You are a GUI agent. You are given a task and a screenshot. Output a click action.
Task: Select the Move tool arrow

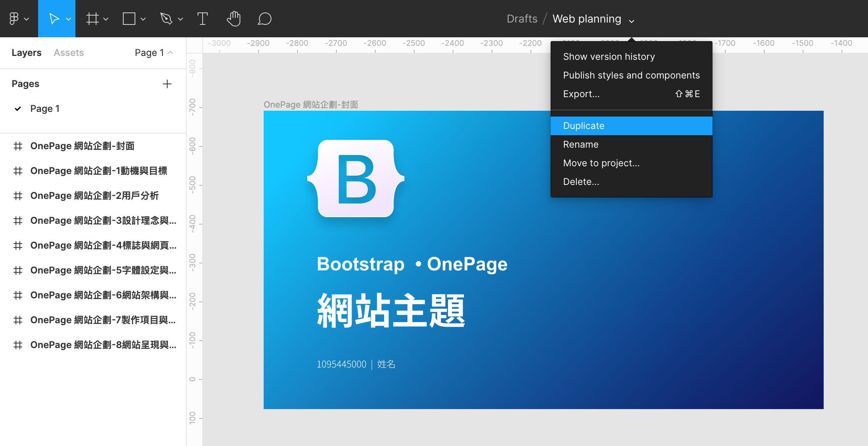click(x=54, y=19)
